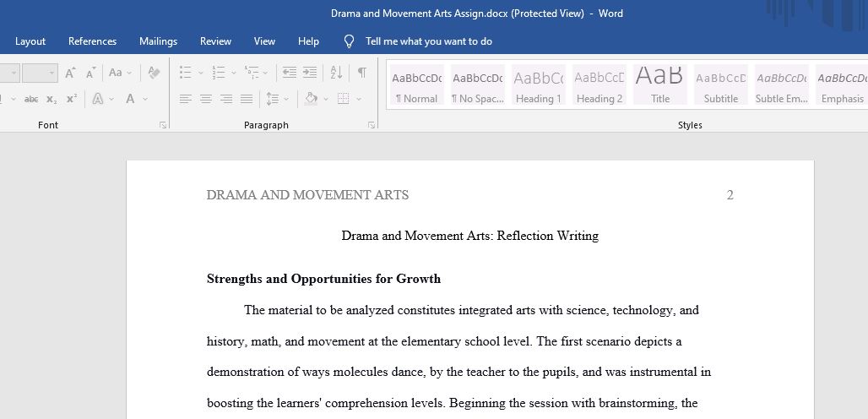Screen dimensions: 868x419
Task: Expand the Multilevel List dropdown arrow
Action: coord(266,73)
